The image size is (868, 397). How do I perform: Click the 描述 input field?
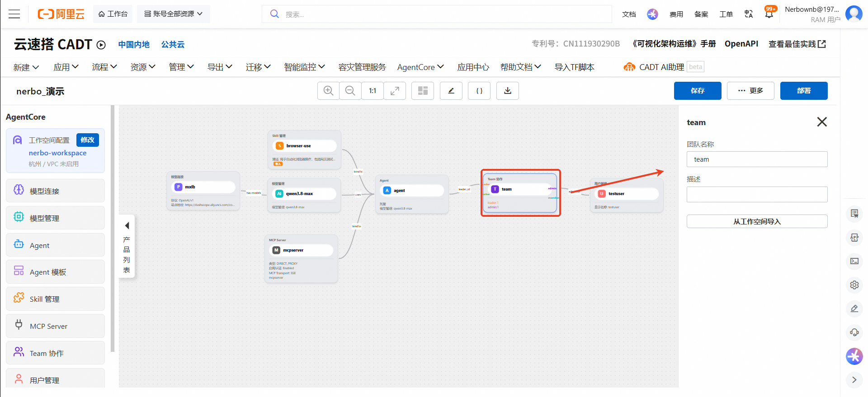point(757,194)
